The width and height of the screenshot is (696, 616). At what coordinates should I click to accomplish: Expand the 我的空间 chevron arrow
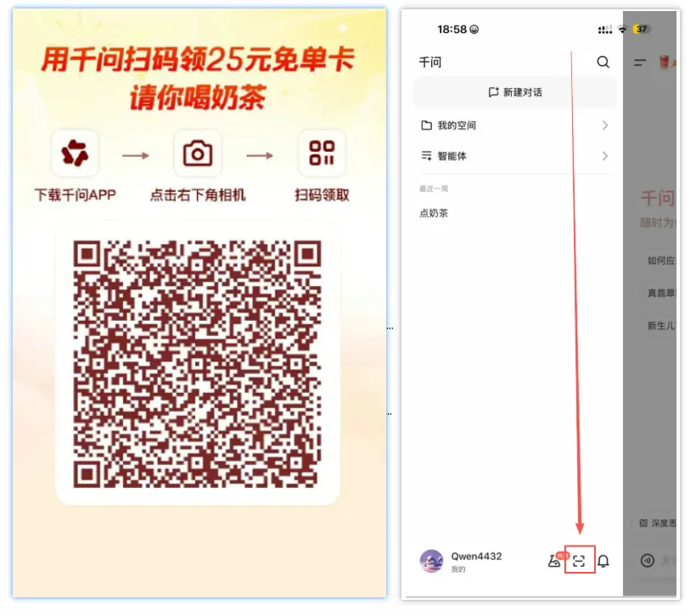[605, 126]
